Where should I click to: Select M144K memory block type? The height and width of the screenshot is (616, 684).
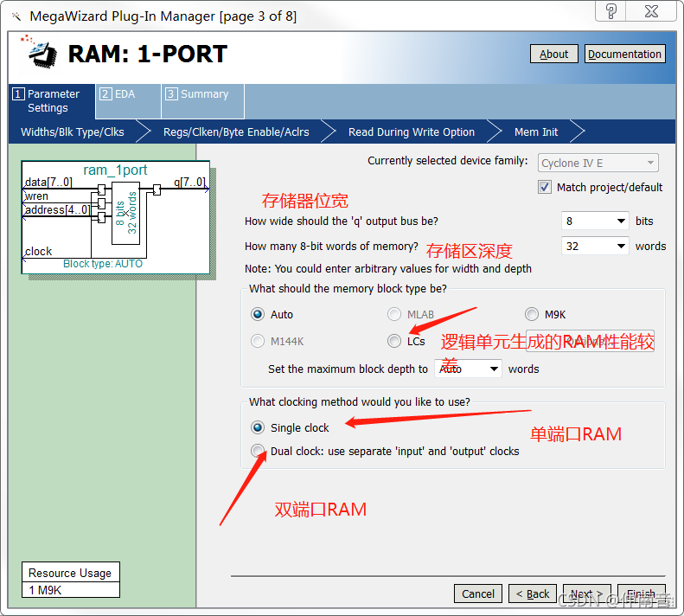pyautogui.click(x=258, y=341)
